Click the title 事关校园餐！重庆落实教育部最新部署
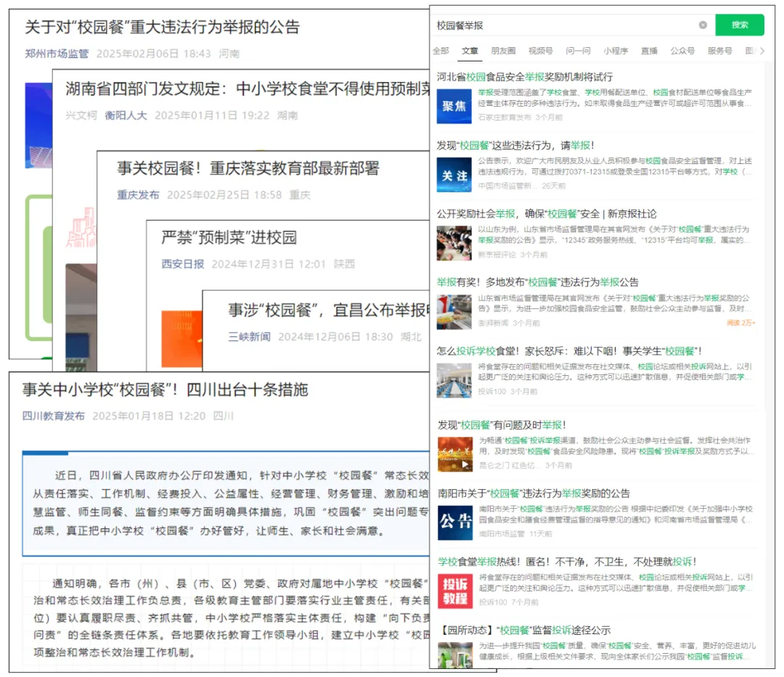The width and height of the screenshot is (784, 677). coord(248,168)
